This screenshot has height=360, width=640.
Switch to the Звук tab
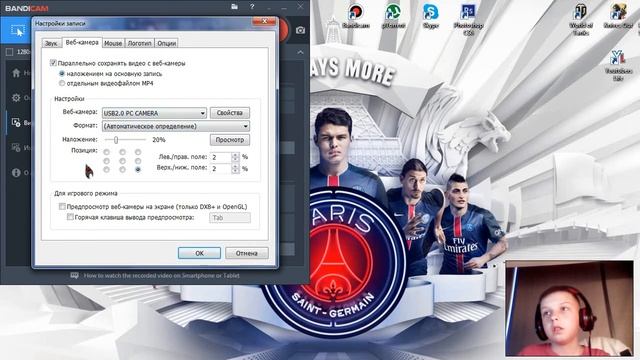pyautogui.click(x=51, y=43)
